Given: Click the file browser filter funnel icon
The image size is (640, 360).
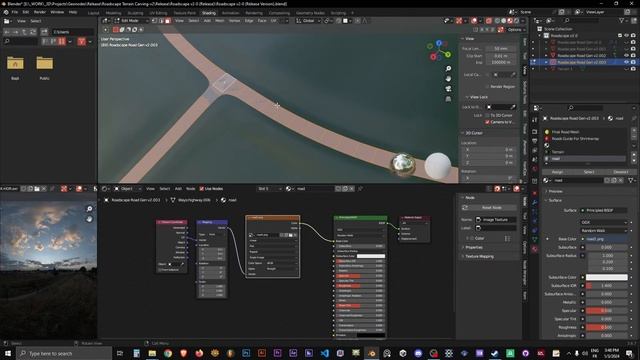Looking at the screenshot, I should pos(82,41).
